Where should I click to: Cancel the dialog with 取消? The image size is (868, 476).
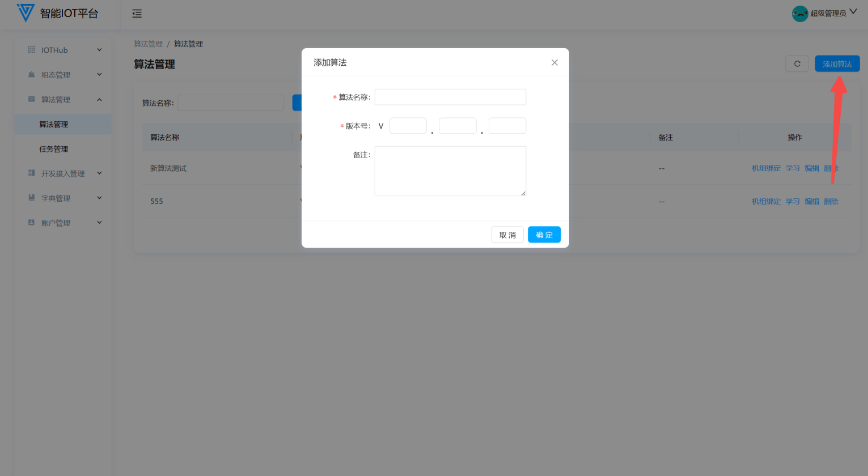click(507, 235)
